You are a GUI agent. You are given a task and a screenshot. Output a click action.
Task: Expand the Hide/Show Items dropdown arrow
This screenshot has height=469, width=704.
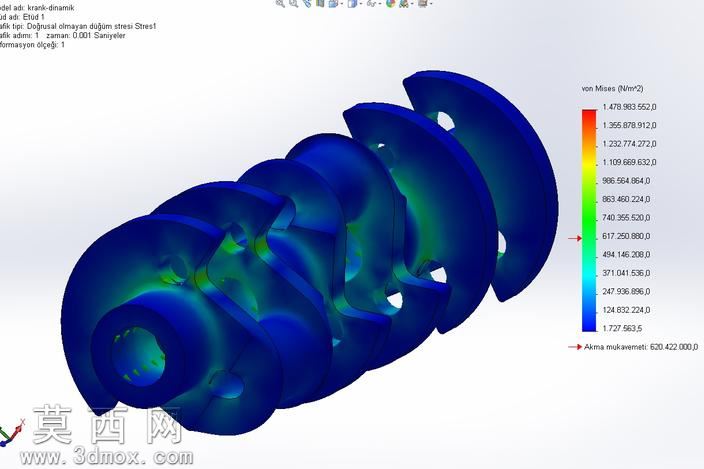pos(380,4)
